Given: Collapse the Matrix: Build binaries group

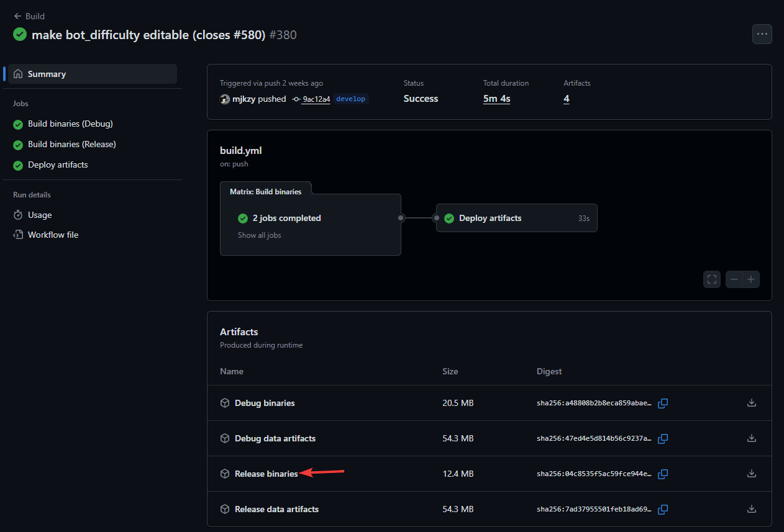Looking at the screenshot, I should click(x=266, y=191).
